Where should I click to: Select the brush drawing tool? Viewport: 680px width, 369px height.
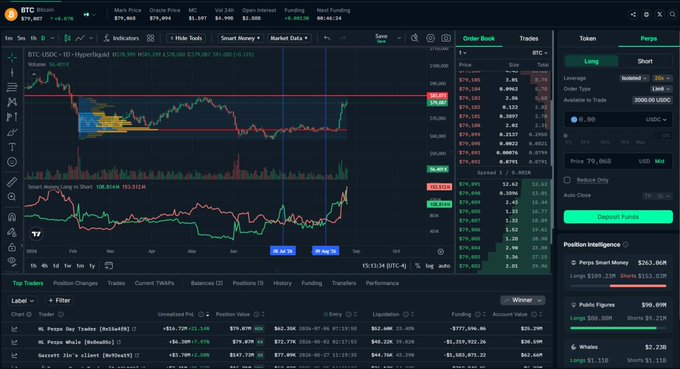tap(12, 132)
